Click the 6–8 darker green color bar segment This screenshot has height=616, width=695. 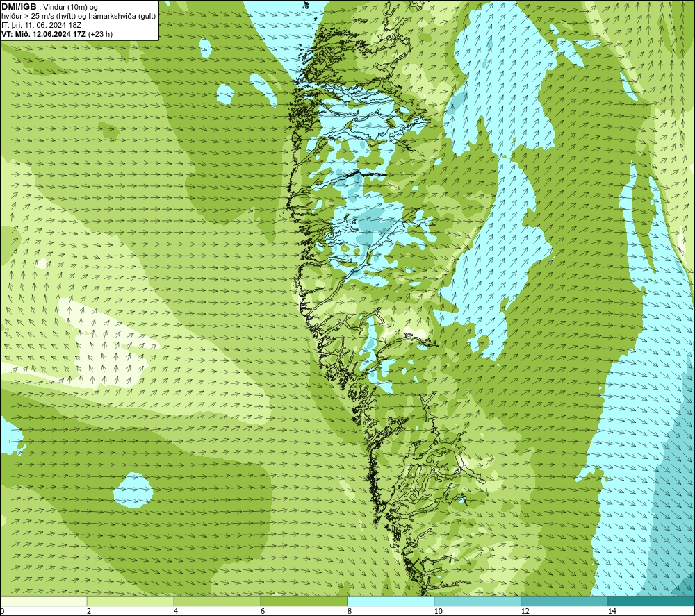[x=304, y=601]
